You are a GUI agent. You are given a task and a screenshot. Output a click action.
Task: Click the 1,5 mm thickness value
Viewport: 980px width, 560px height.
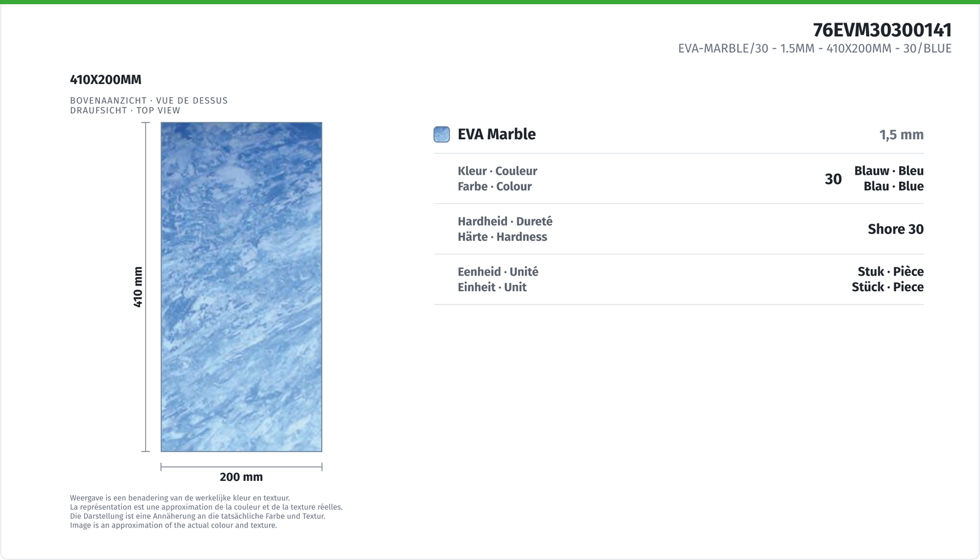coord(902,135)
